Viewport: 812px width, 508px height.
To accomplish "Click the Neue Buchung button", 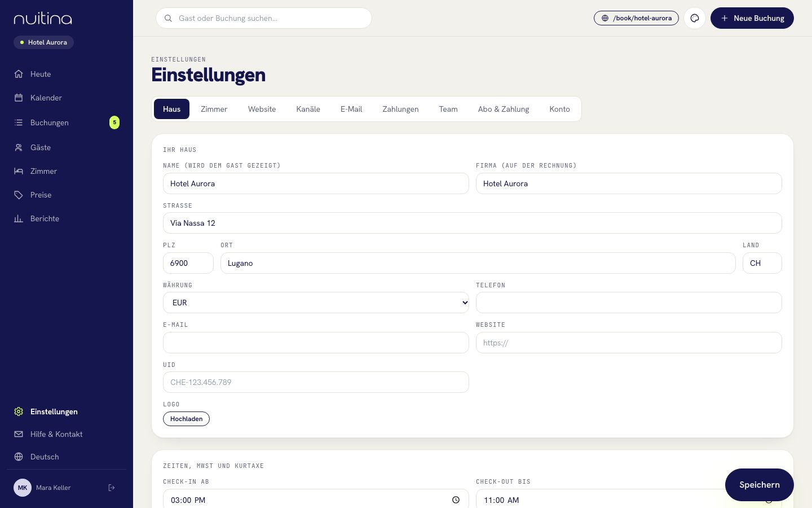I will pos(752,18).
